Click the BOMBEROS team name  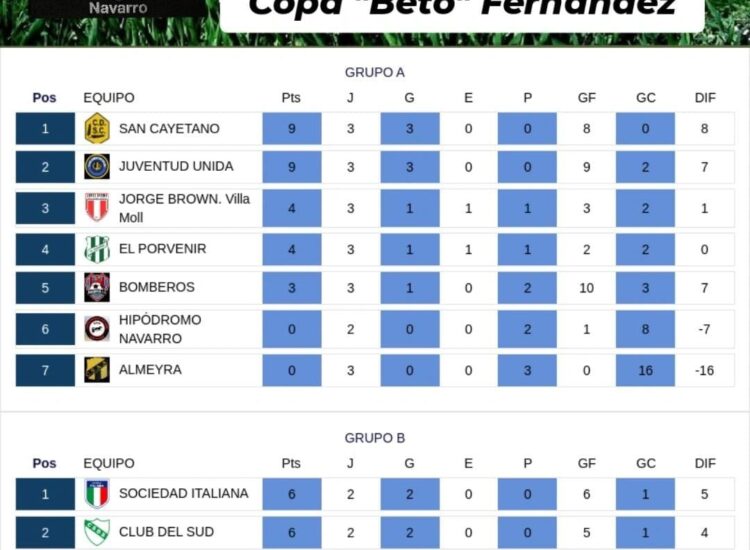click(x=157, y=287)
